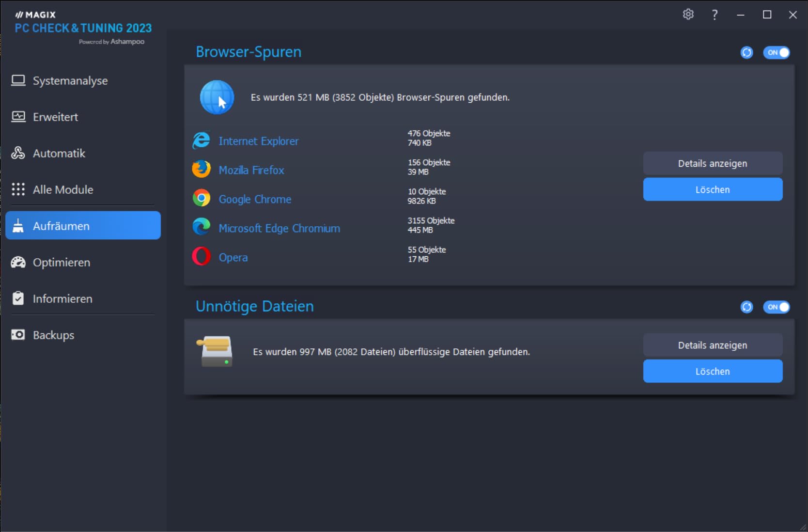Click the speedometer icon beside Optimieren
This screenshot has height=532, width=808.
(x=18, y=262)
